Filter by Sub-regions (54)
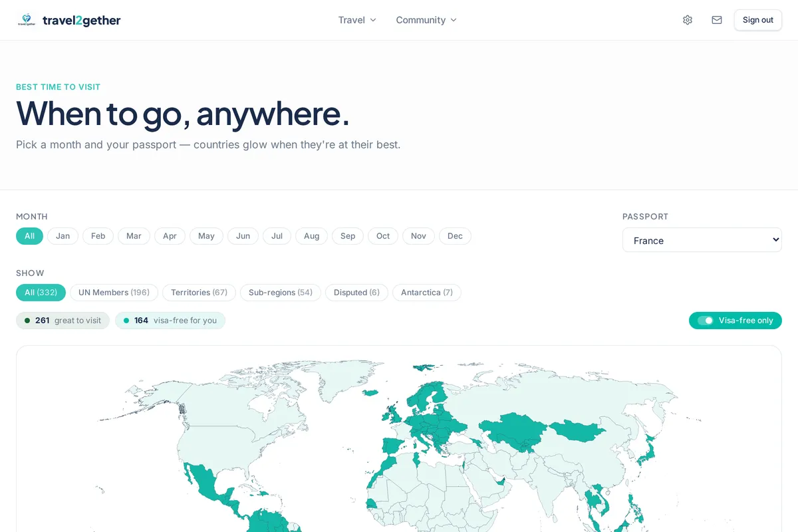This screenshot has width=798, height=532. point(281,293)
